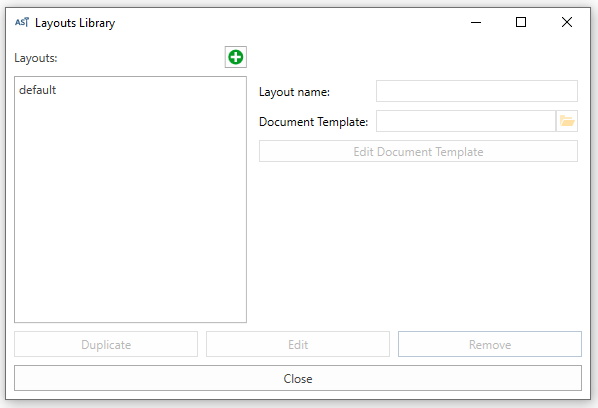Click the Layout name: label
Screen dimensions: 598x408
click(x=294, y=92)
